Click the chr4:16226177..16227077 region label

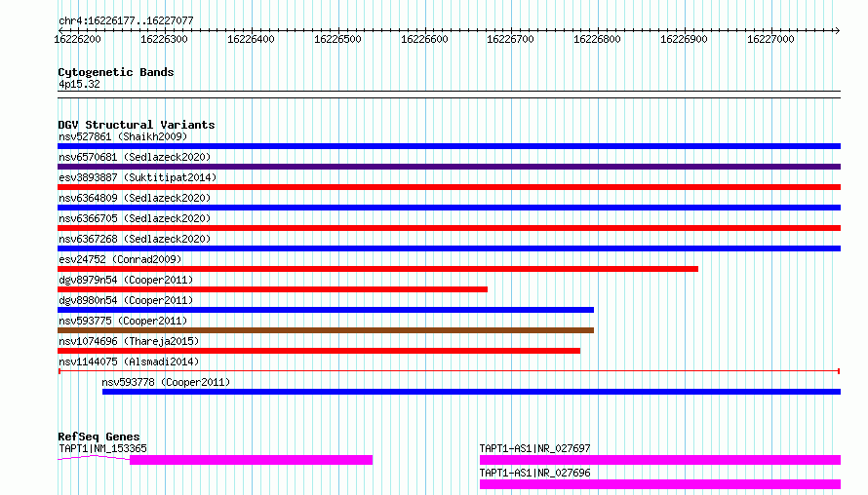[126, 21]
